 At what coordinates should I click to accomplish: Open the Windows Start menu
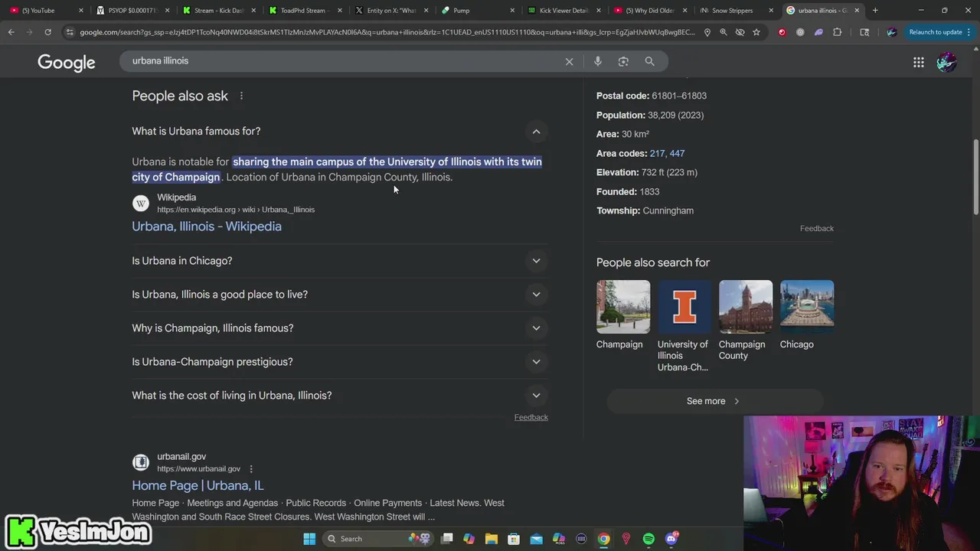pyautogui.click(x=309, y=539)
